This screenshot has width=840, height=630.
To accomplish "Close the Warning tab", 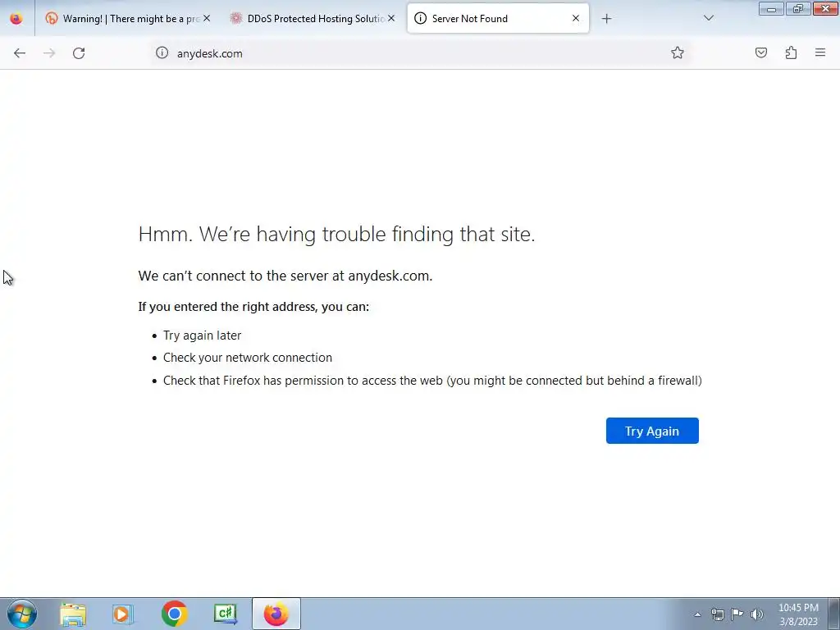I will pyautogui.click(x=207, y=18).
